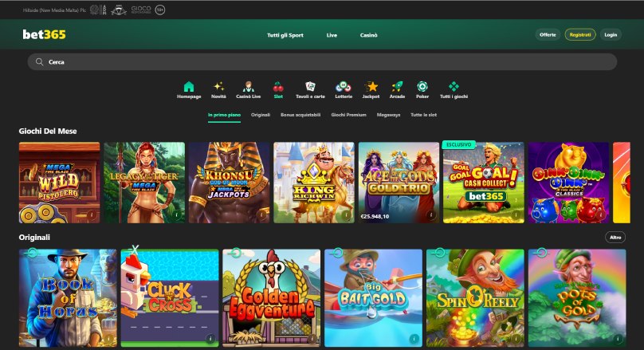Open info icon on Golden Eggventure tile
This screenshot has width=644, height=350.
[x=312, y=339]
